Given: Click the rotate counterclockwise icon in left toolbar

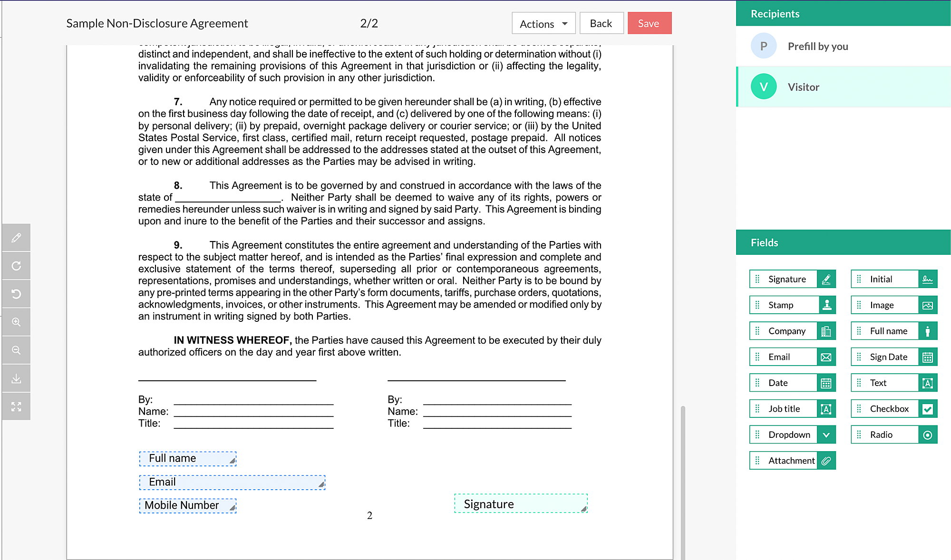Looking at the screenshot, I should 16,294.
